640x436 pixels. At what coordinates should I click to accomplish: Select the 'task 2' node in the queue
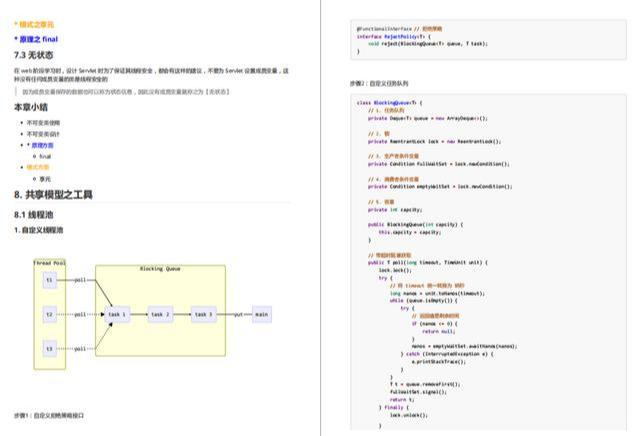point(160,314)
